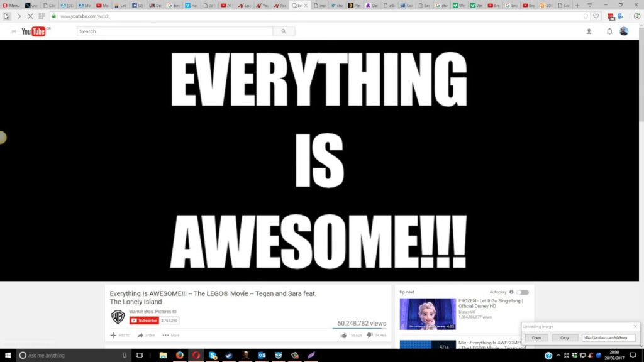This screenshot has height=362, width=644.
Task: Open the YouTube upload icon
Action: click(589, 31)
